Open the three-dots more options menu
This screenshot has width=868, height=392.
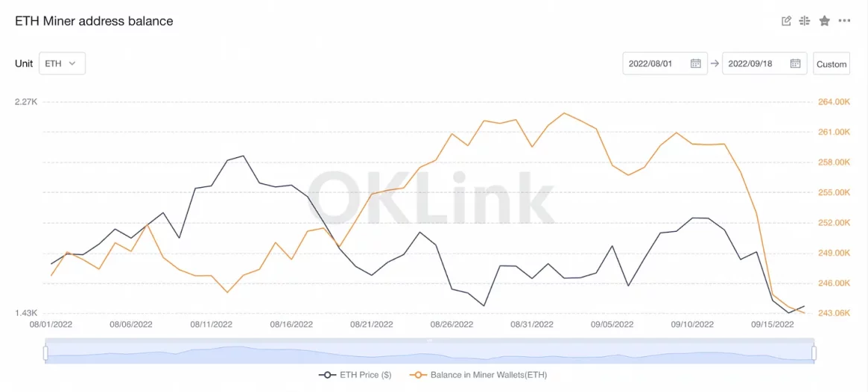(x=844, y=21)
